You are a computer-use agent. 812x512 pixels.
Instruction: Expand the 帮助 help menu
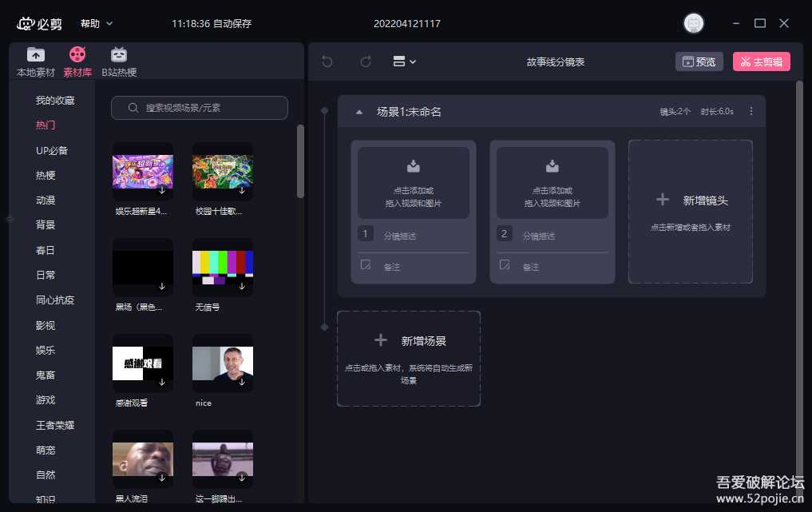pos(97,24)
